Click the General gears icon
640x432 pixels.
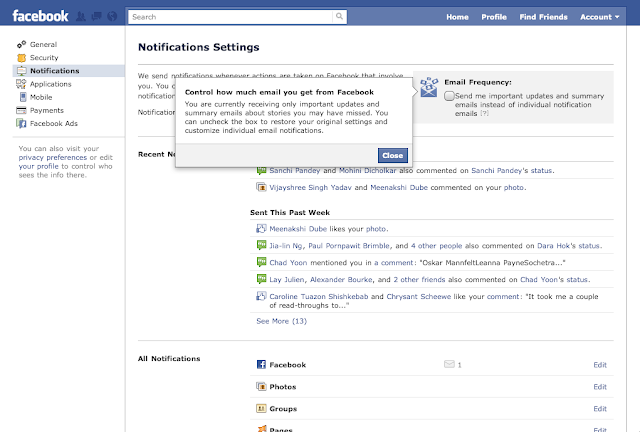tap(21, 44)
